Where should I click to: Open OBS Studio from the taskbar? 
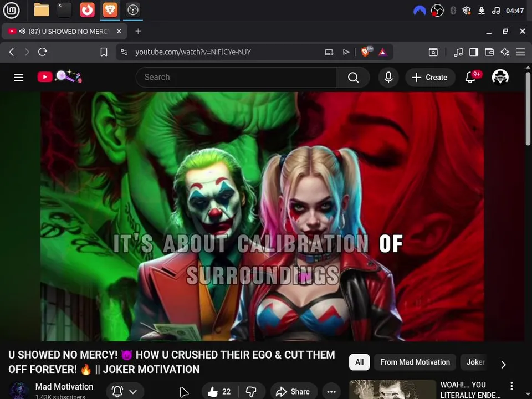click(x=132, y=10)
